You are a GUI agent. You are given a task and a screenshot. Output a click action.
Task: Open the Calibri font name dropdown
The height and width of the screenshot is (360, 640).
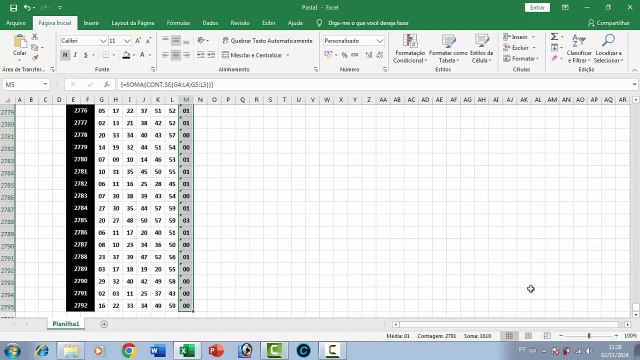(x=103, y=41)
